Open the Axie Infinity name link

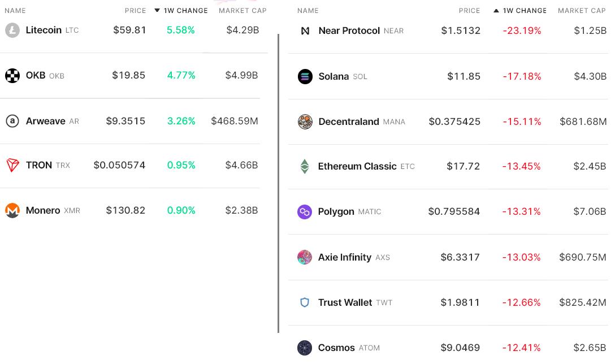[x=345, y=257]
